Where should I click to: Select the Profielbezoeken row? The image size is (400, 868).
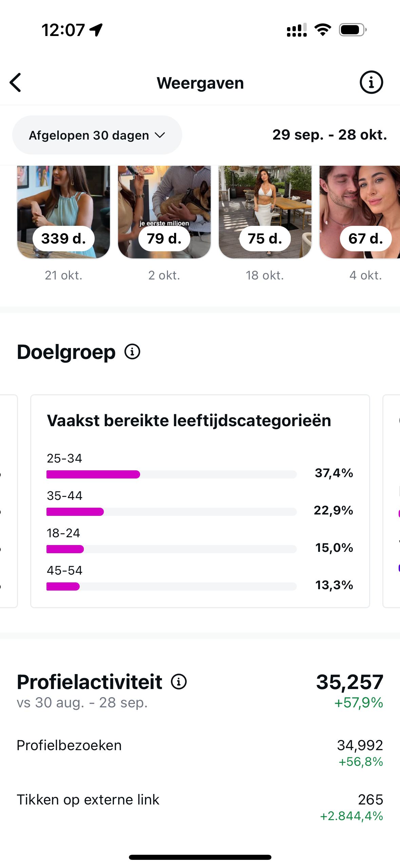coord(200,752)
